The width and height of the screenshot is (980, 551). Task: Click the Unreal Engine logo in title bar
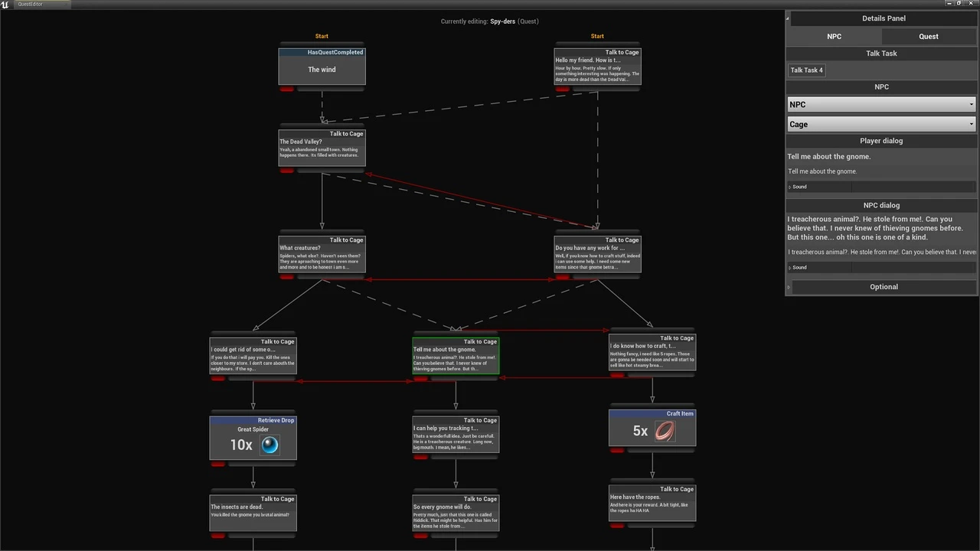point(6,4)
